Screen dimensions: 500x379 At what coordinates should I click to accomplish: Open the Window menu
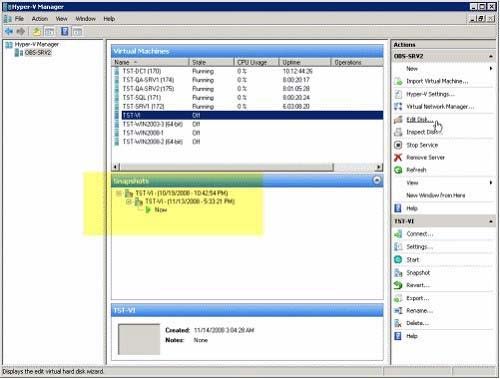tap(85, 19)
